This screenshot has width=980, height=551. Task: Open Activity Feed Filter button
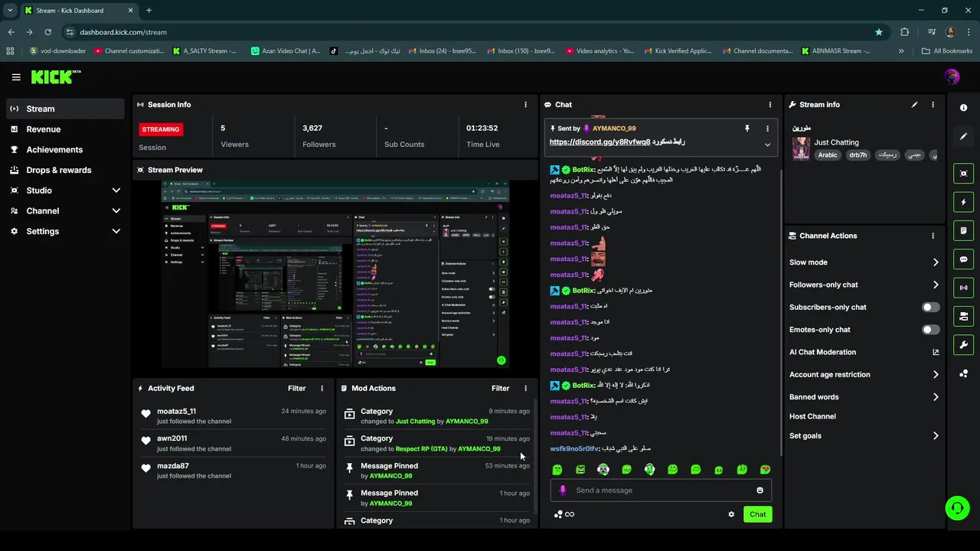(296, 389)
